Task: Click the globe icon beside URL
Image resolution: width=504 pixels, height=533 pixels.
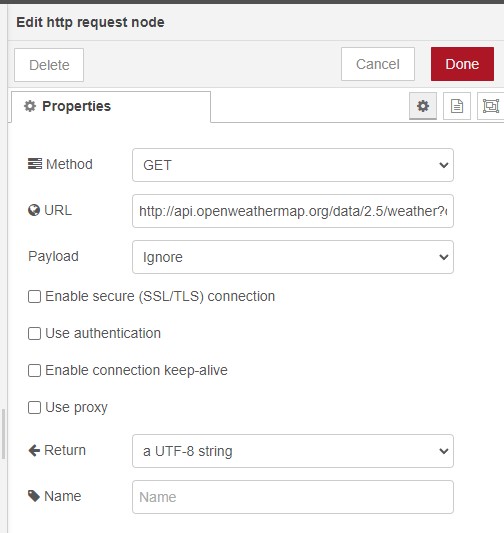Action: coord(34,210)
